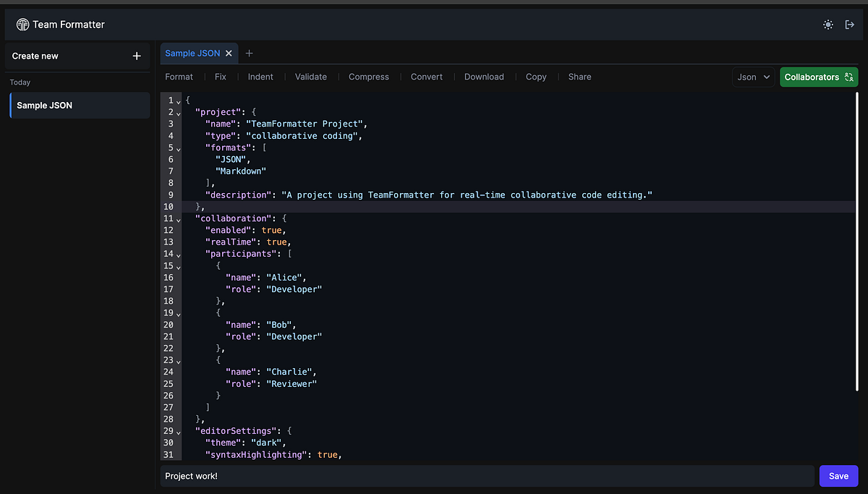Image resolution: width=868 pixels, height=494 pixels.
Task: Share the current document
Action: point(579,77)
